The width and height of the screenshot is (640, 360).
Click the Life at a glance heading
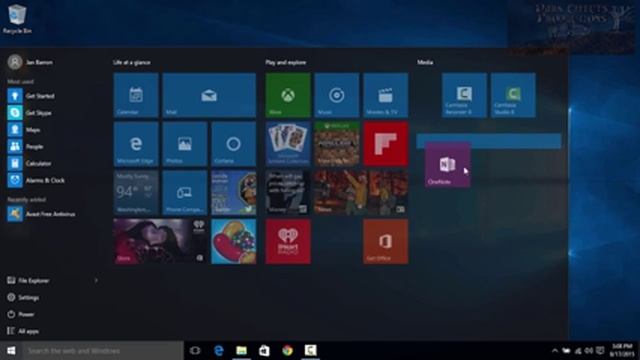click(131, 62)
